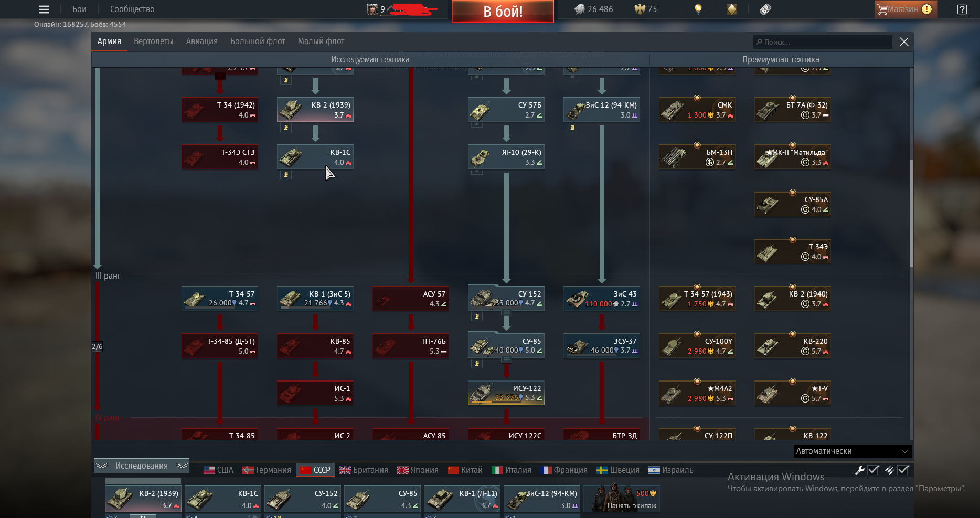Click the yellow exclamation alert on Магазин
Image resolution: width=980 pixels, height=518 pixels.
pos(926,9)
